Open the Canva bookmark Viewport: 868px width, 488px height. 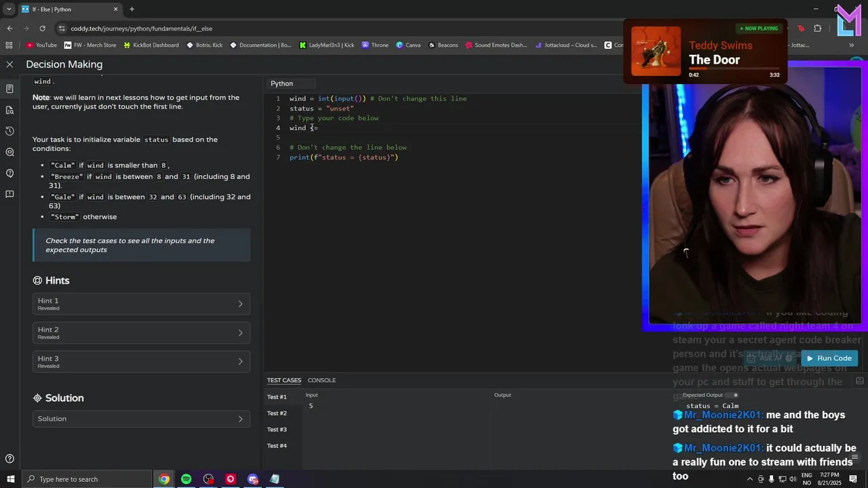click(x=408, y=45)
